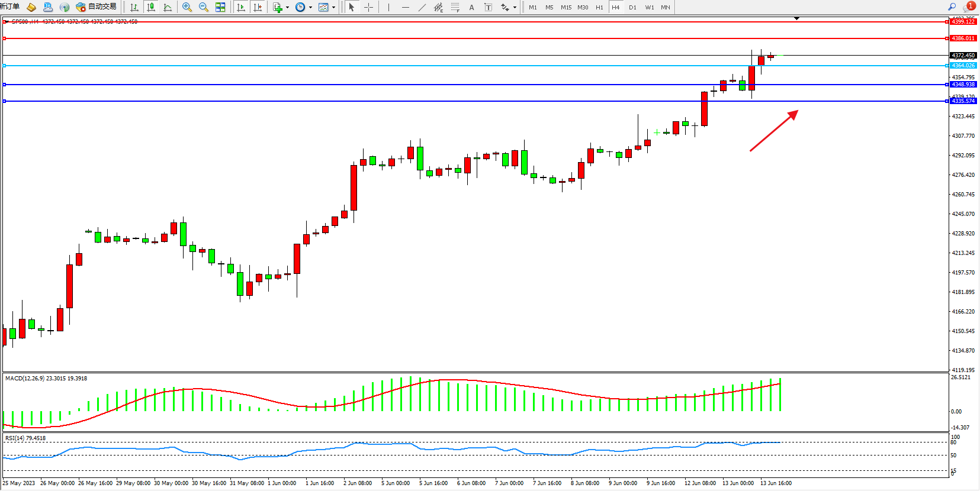Viewport: 980px width, 491px height.
Task: Click the cyan 4364.026 price level label
Action: (963, 66)
